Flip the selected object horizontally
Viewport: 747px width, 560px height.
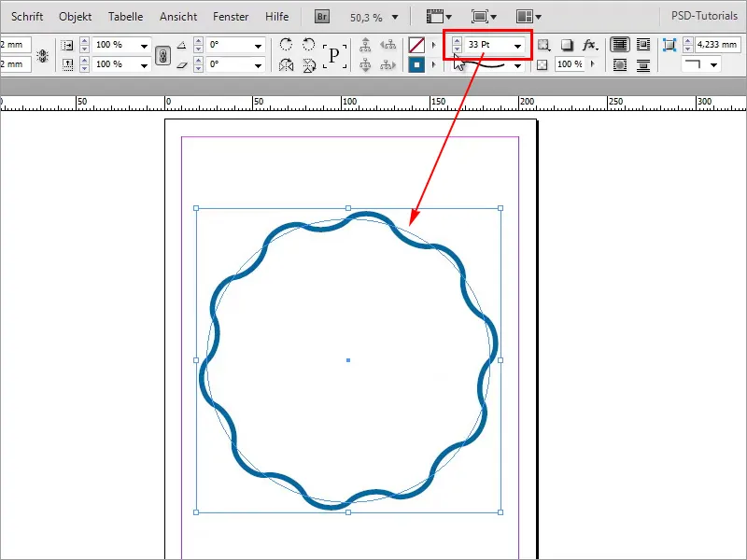[x=288, y=64]
